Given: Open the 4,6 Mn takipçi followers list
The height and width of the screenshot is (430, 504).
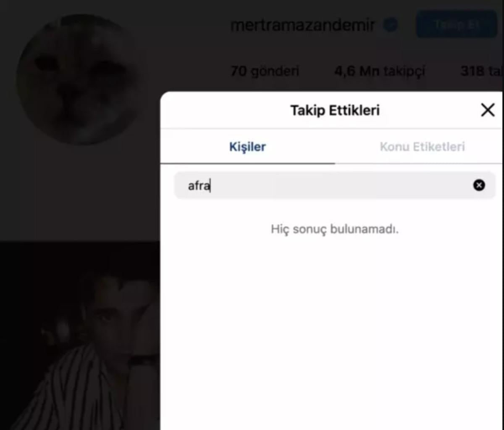Looking at the screenshot, I should [380, 71].
